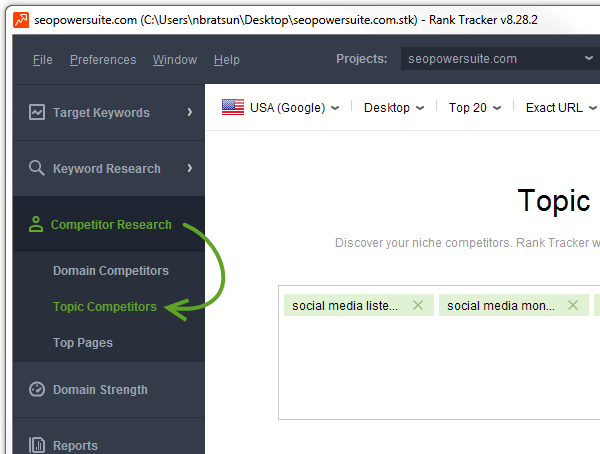This screenshot has height=454, width=600.
Task: Click the Rank Tracker app icon in title bar
Action: [x=21, y=20]
